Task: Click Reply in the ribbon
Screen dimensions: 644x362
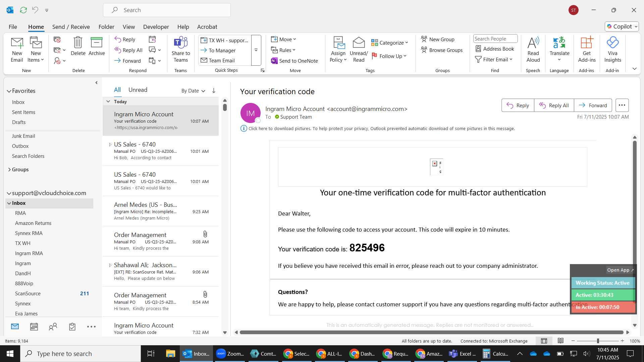Action: pos(125,39)
